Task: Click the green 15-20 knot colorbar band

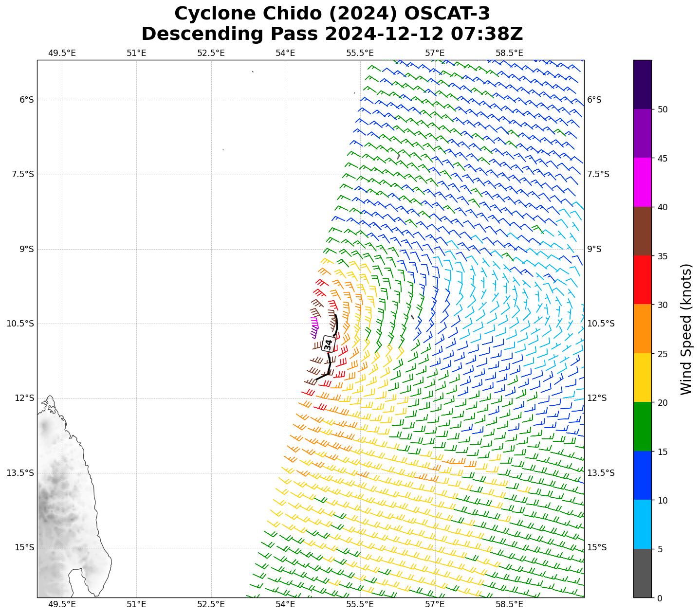Action: pos(642,426)
